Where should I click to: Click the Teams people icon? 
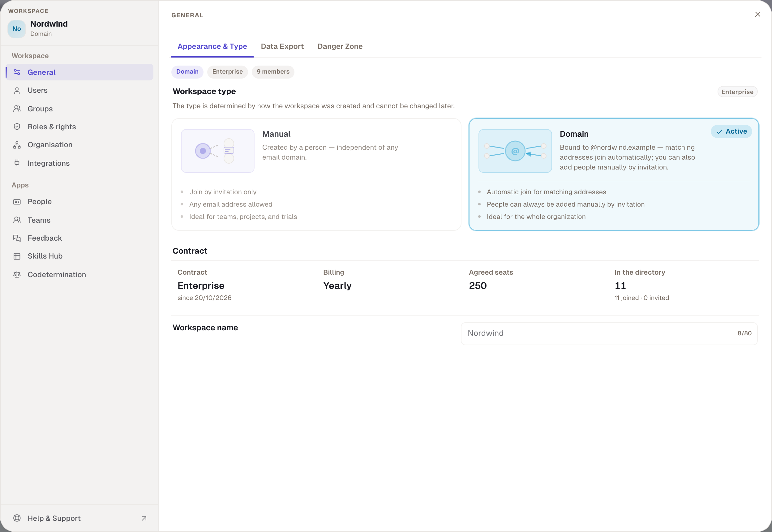coord(17,220)
